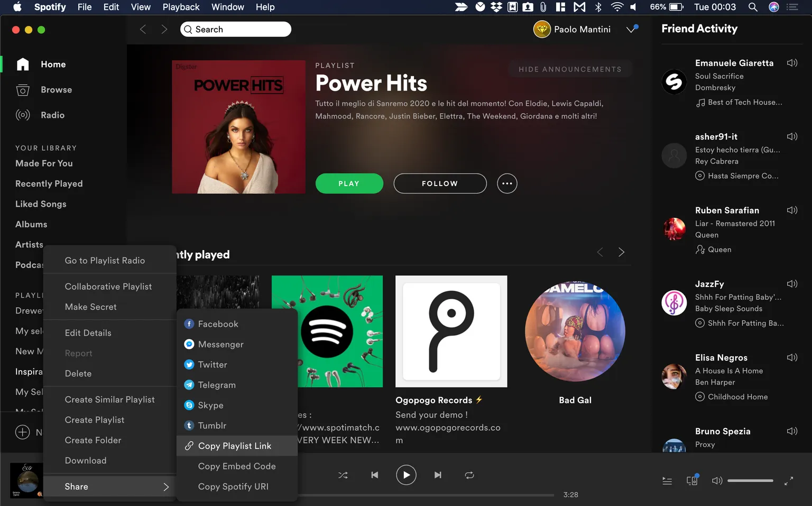This screenshot has height=506, width=812.
Task: Select Copy Playlist Link from menu
Action: [x=235, y=446]
